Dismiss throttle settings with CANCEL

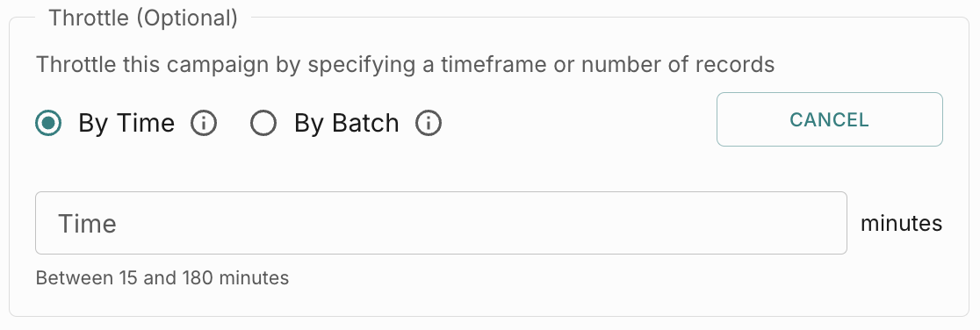(x=829, y=119)
